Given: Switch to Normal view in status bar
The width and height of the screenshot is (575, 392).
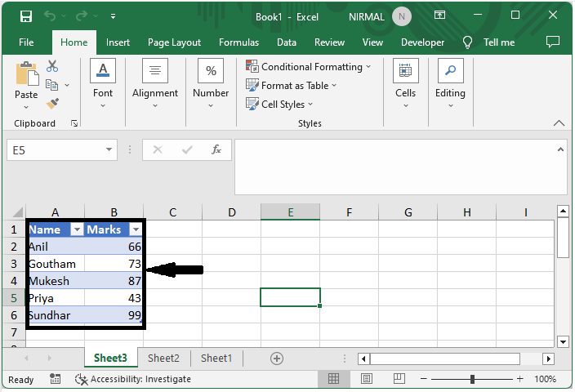Looking at the screenshot, I should (x=333, y=379).
